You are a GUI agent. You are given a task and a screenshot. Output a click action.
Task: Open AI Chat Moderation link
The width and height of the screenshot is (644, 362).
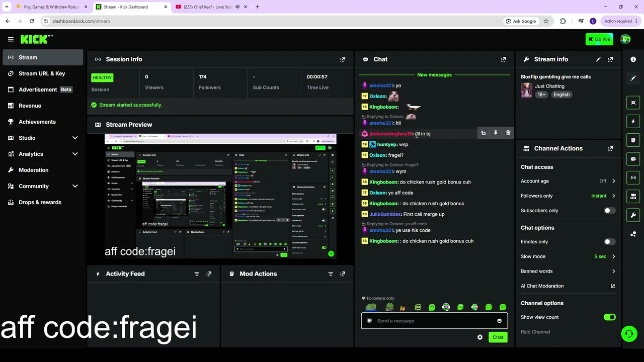(x=568, y=286)
